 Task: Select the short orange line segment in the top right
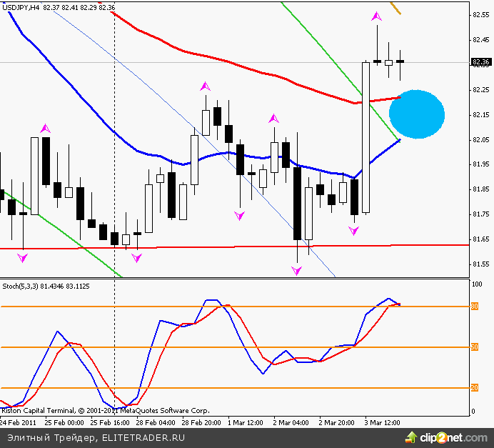[x=395, y=9]
